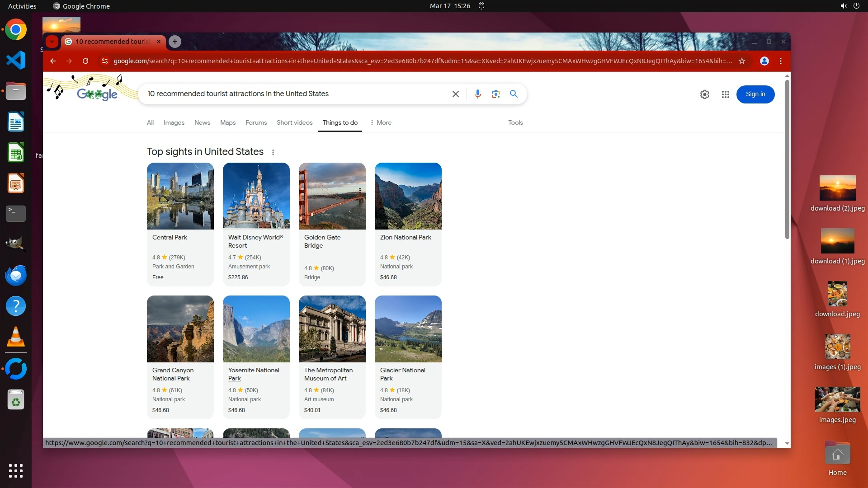
Task: Switch to the Images results tab
Action: coord(174,122)
